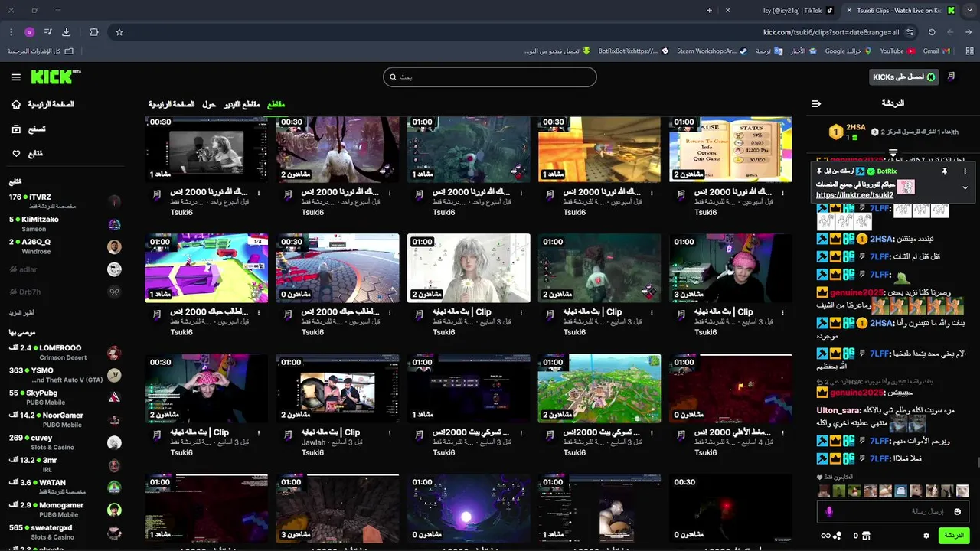Play the first-row black-and-white clip thumbnail
Screen dimensions: 980x551
click(207, 149)
